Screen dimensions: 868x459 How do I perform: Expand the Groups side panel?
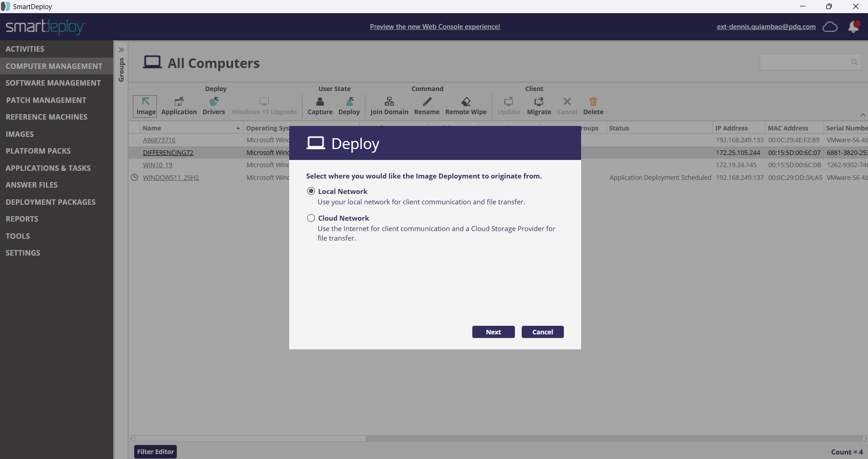[121, 50]
